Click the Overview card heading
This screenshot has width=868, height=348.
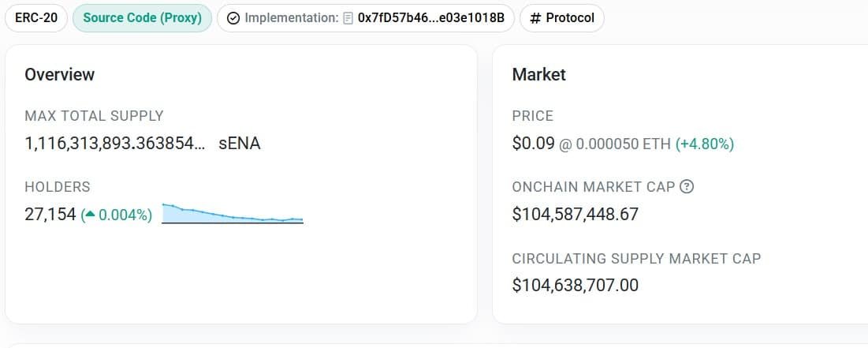coord(60,74)
